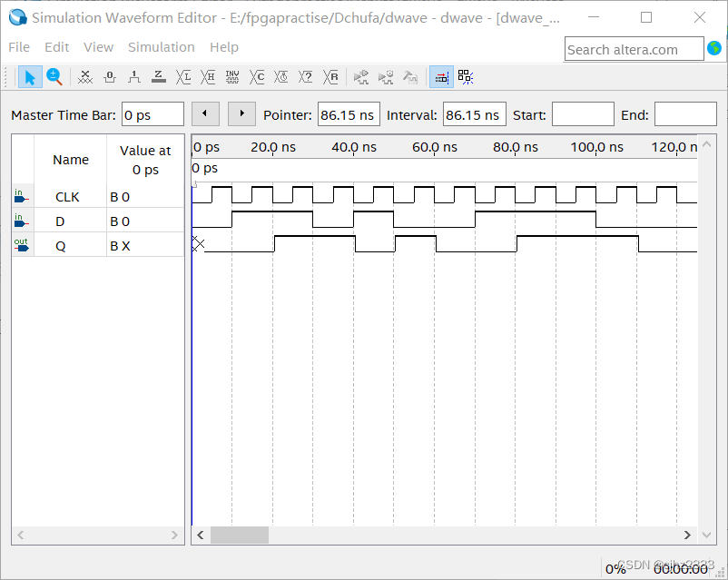Click 20.0 ns mark on time ruler
The width and height of the screenshot is (728, 580).
pos(273,147)
